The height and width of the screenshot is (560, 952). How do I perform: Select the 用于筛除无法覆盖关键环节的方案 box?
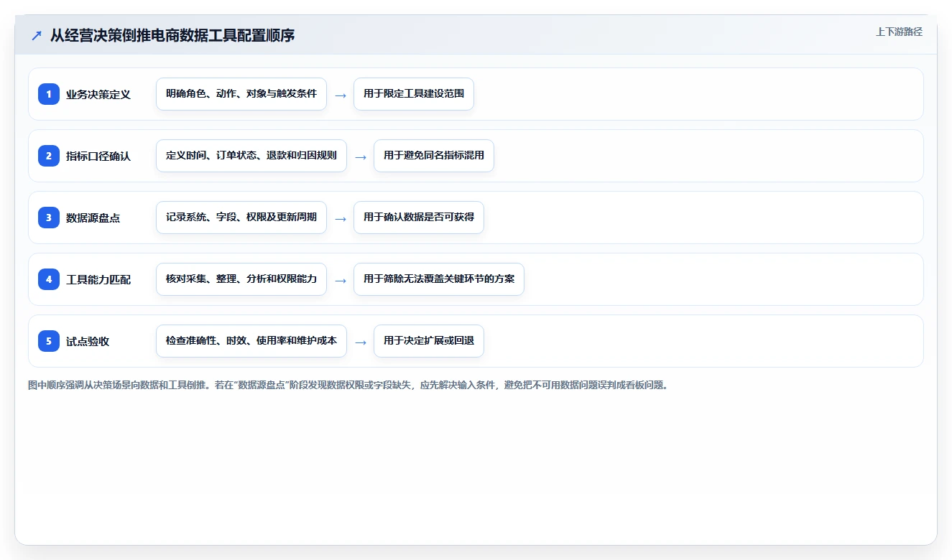pyautogui.click(x=439, y=279)
